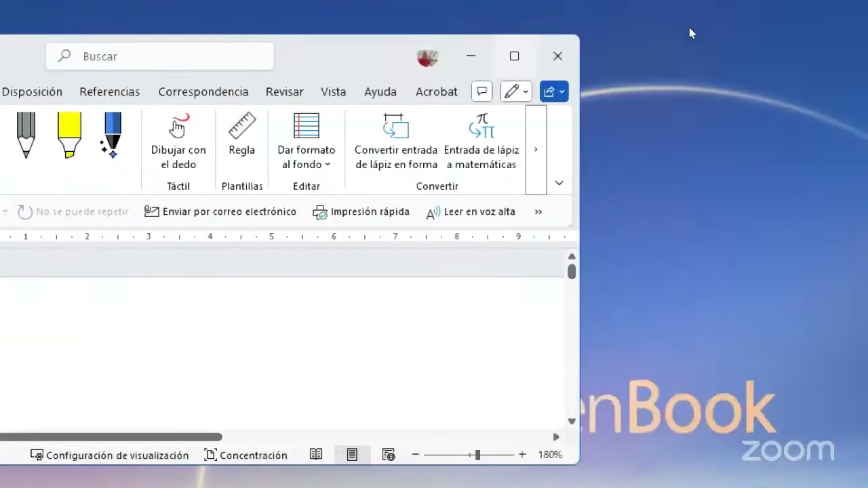
Task: Zoom out with the minus button
Action: coord(416,455)
